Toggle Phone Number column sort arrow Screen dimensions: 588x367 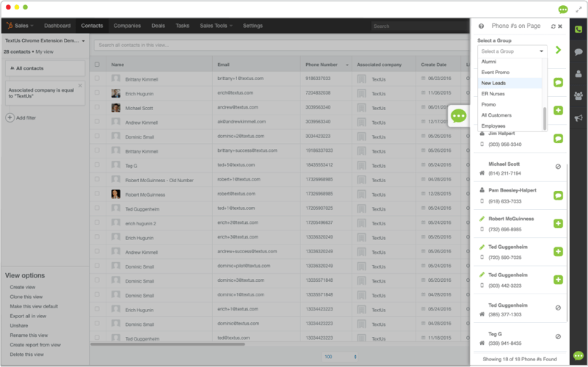pyautogui.click(x=347, y=65)
